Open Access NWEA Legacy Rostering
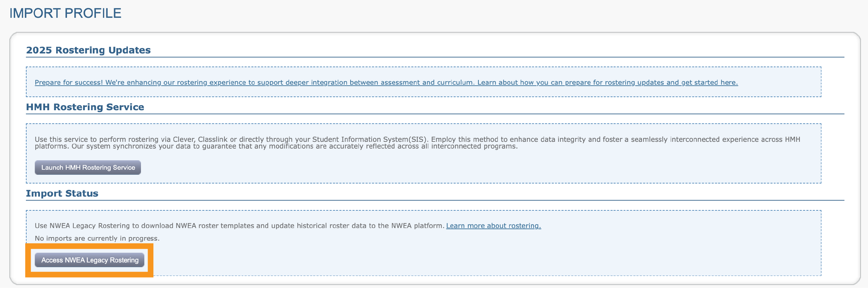 click(89, 260)
